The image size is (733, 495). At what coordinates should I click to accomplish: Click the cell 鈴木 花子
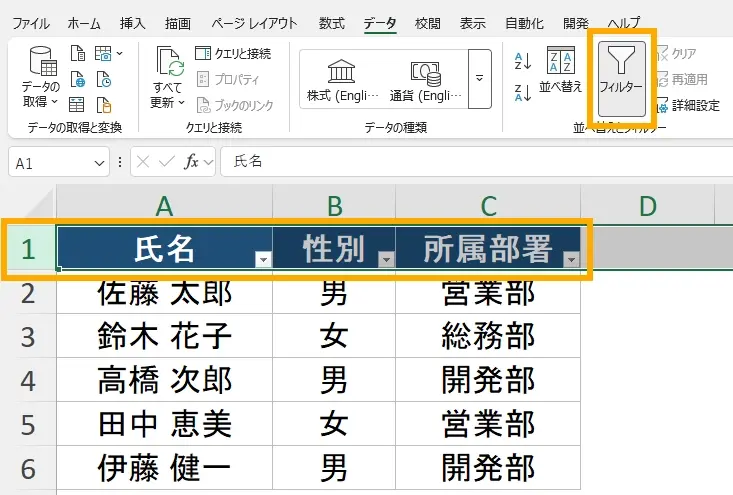pos(165,336)
